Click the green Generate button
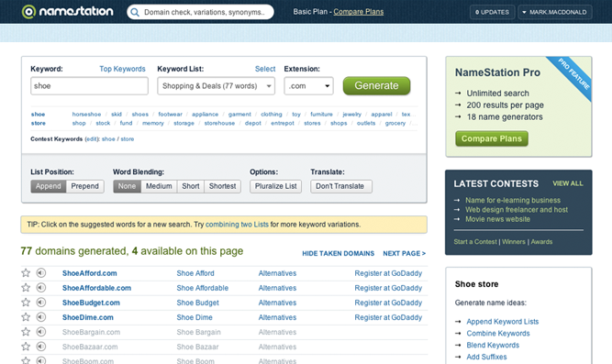Screen dimensions: 612x364 376,86
